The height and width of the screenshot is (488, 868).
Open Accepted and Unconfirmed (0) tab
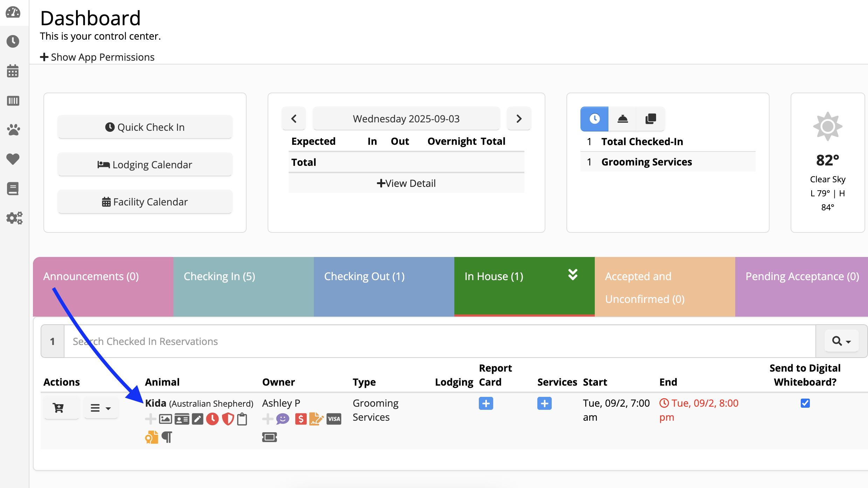click(665, 286)
